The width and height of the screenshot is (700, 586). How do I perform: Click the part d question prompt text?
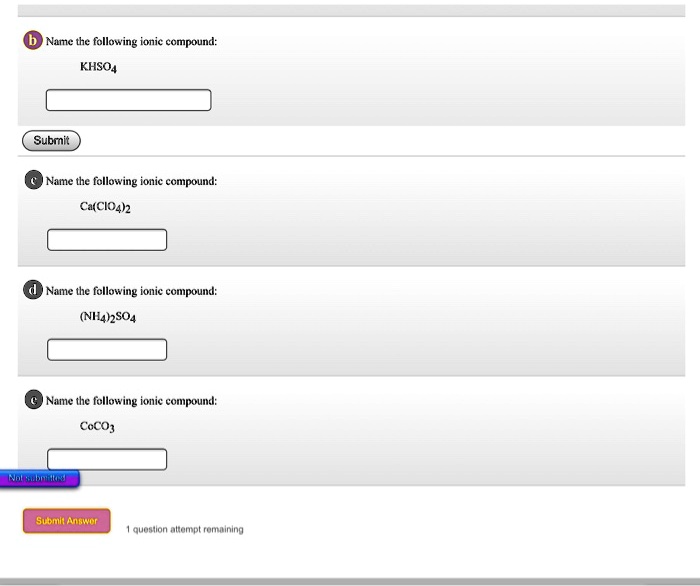tap(131, 291)
